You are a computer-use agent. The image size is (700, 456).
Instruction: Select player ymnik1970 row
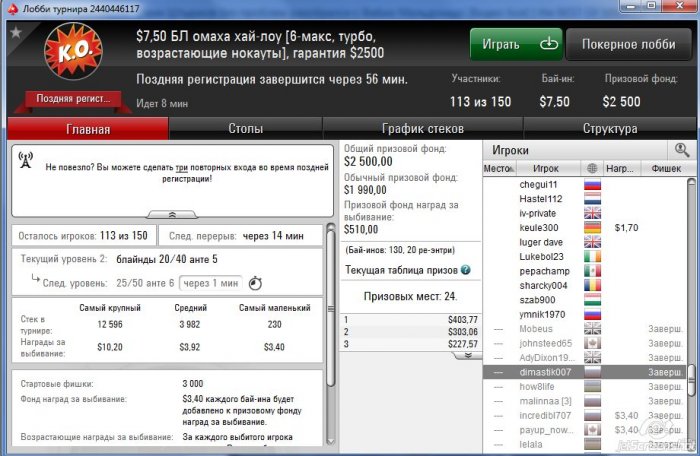[x=585, y=314]
